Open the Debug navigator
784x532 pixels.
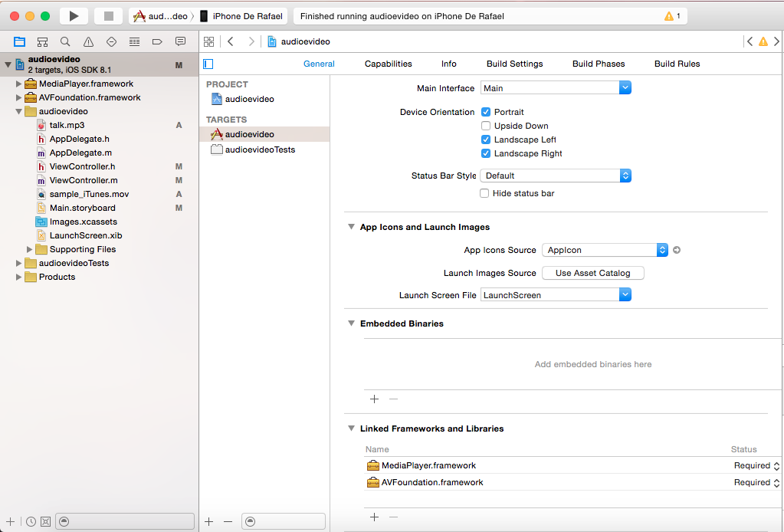coord(135,41)
